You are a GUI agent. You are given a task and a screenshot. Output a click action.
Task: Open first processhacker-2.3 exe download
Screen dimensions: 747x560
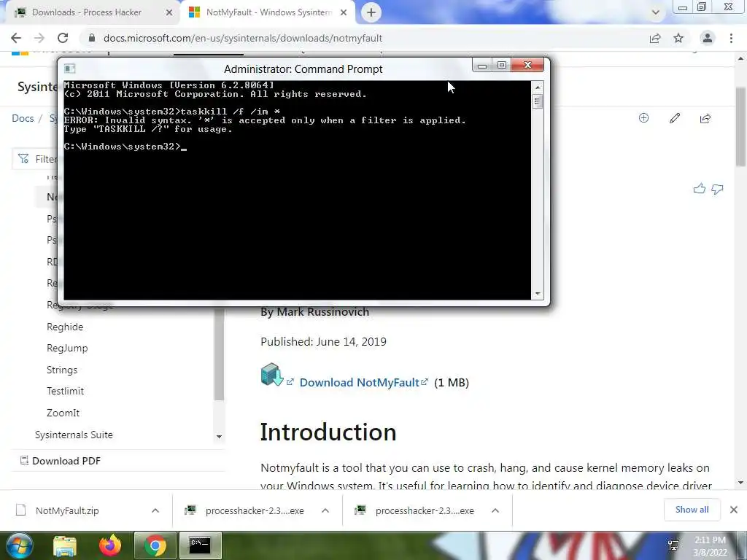(x=255, y=510)
